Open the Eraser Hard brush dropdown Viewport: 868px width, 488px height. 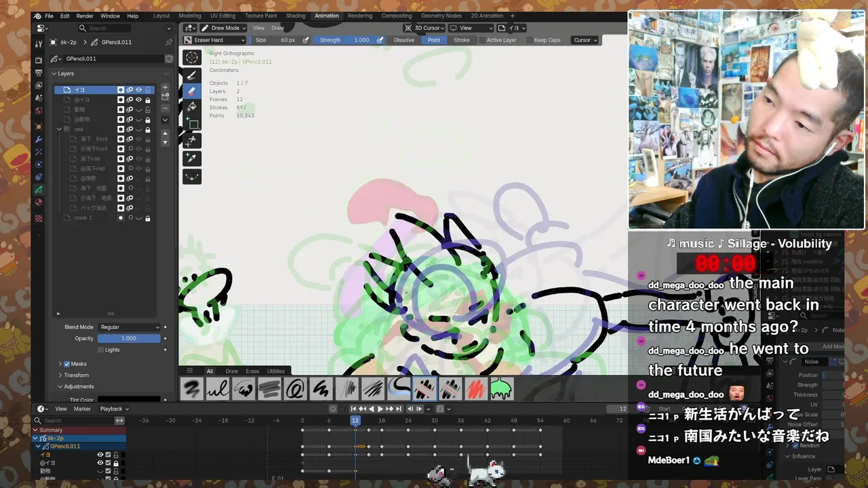pyautogui.click(x=214, y=40)
